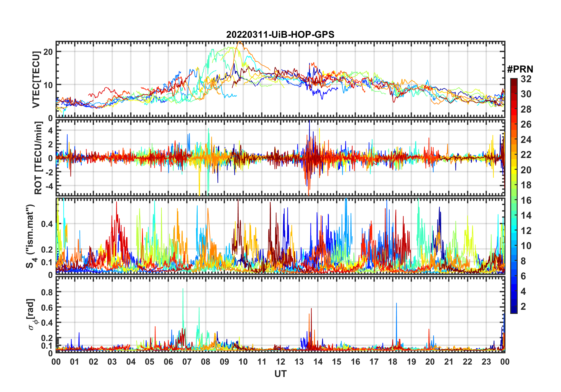561x392 pixels.
Task: Select the UT x-axis label
Action: [x=280, y=374]
